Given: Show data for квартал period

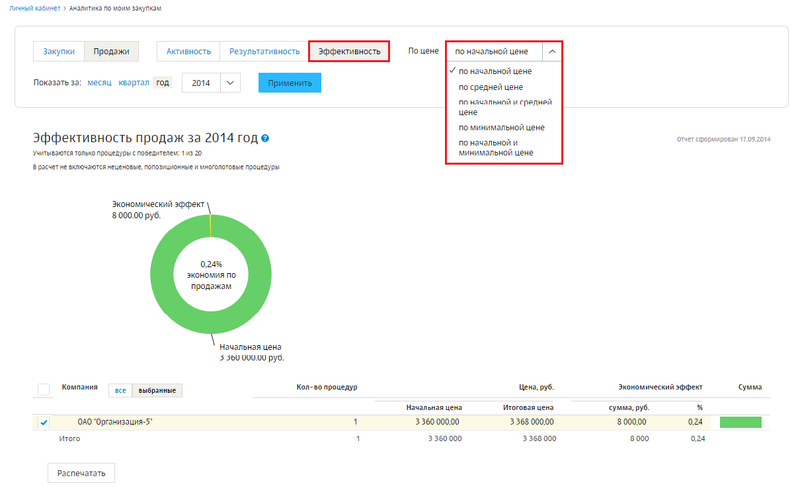Looking at the screenshot, I should click(x=133, y=83).
